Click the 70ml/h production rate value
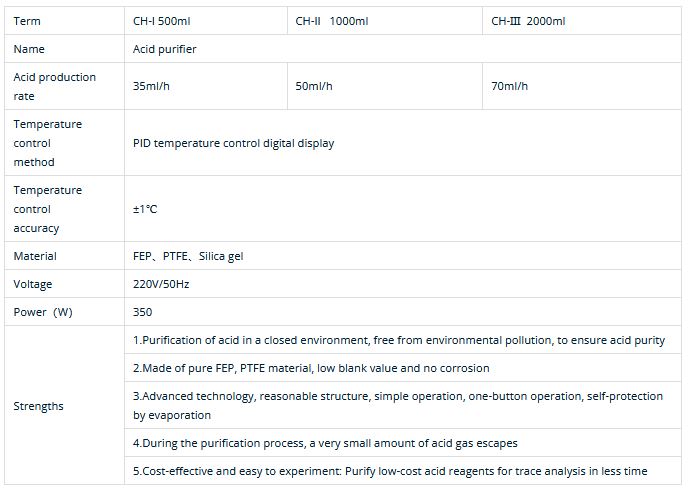Image resolution: width=689 pixels, height=500 pixels. tap(510, 86)
